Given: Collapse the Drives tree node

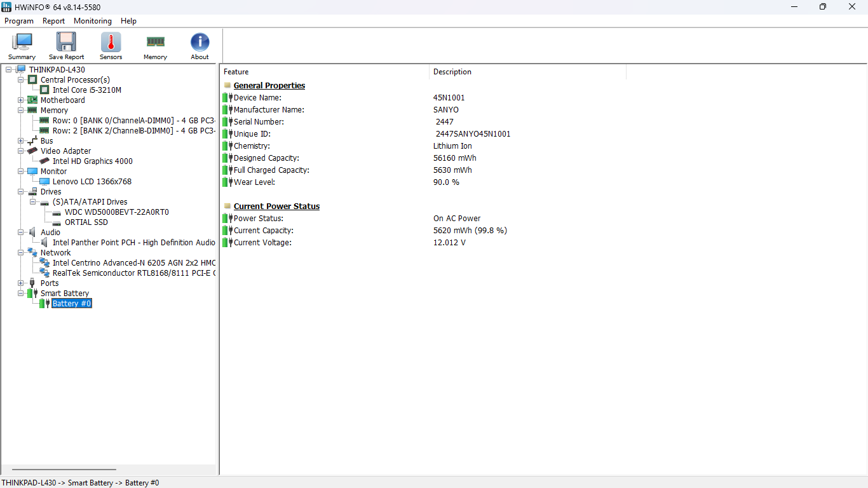Looking at the screenshot, I should pos(21,191).
